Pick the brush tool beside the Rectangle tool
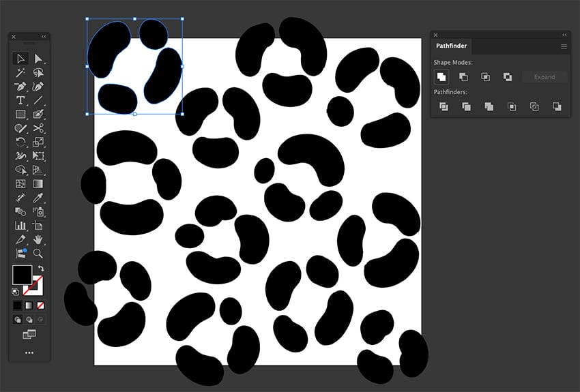Viewport: 580px width, 392px height. 38,114
